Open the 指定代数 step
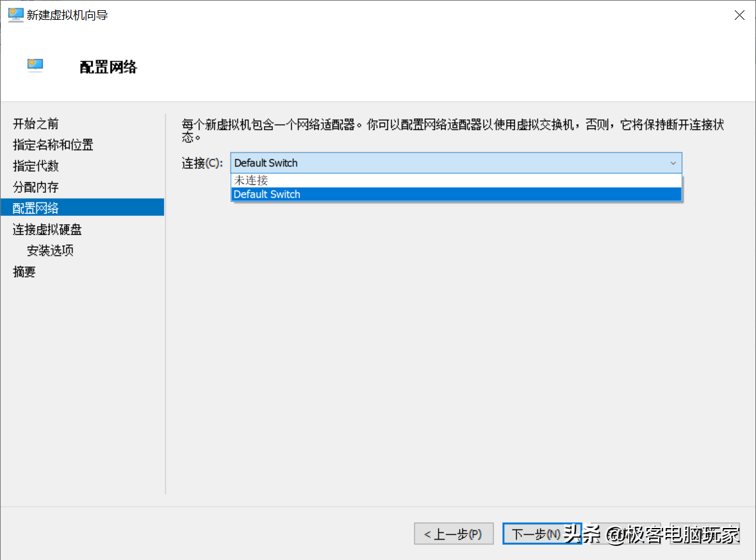The height and width of the screenshot is (560, 756). [36, 166]
